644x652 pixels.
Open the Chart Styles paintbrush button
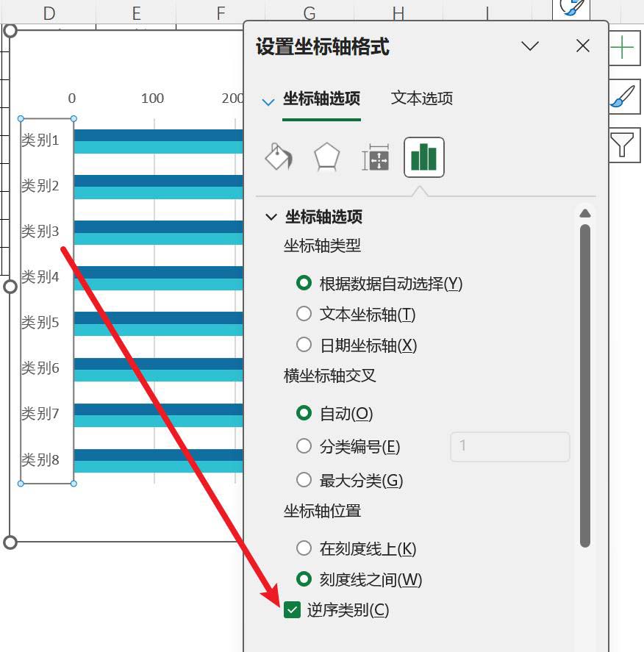coord(623,97)
